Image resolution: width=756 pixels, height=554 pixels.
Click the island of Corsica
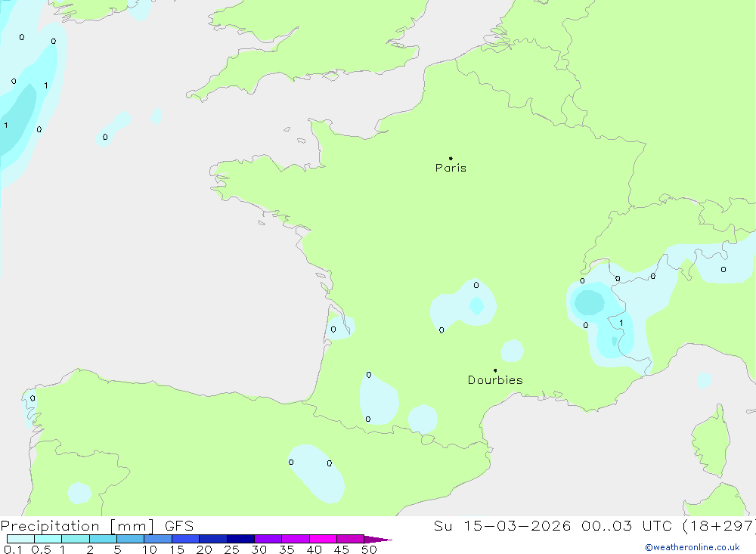(x=711, y=441)
